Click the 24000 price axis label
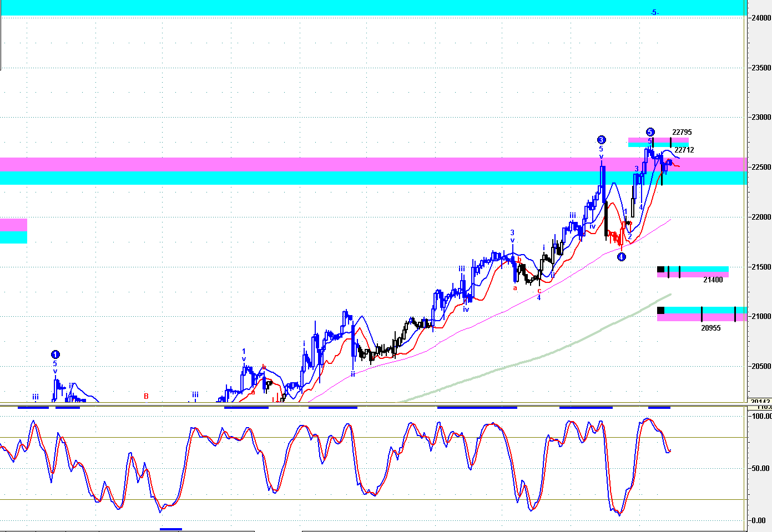This screenshot has height=532, width=772. 761,18
